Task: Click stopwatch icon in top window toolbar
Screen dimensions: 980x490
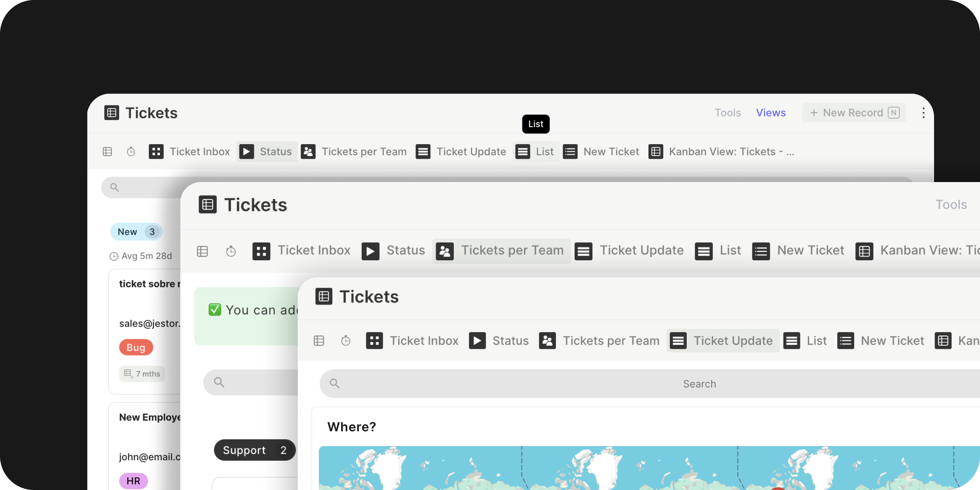Action: pos(131,151)
